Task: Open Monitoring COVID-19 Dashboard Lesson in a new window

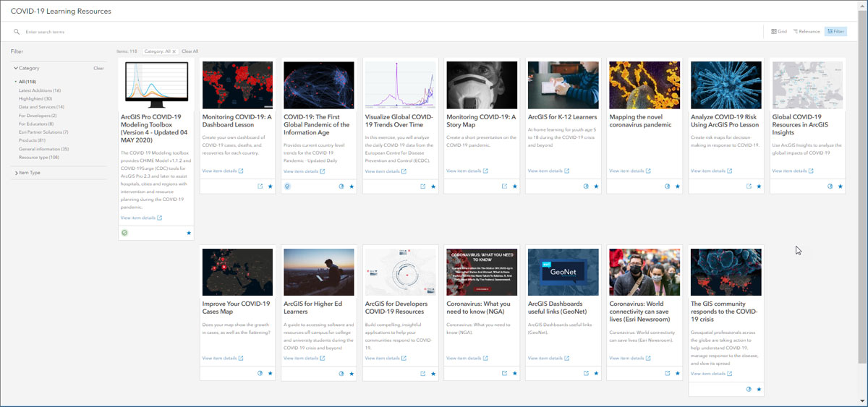Action: coord(260,186)
